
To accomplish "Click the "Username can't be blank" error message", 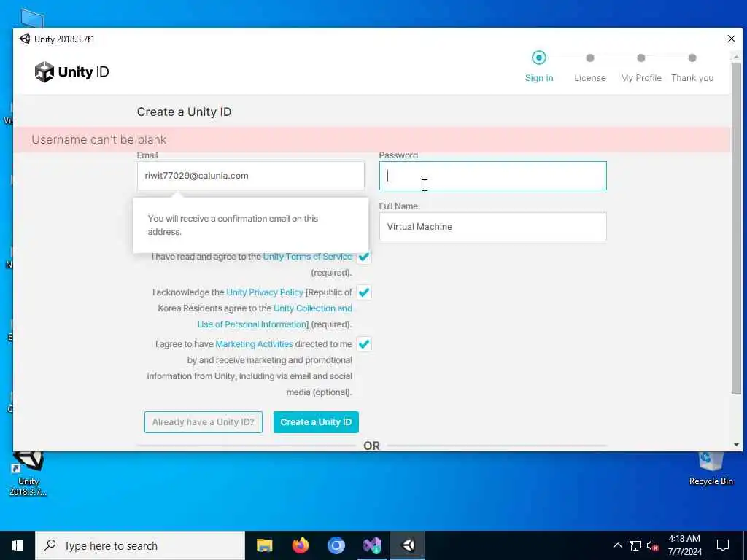I will (x=99, y=139).
